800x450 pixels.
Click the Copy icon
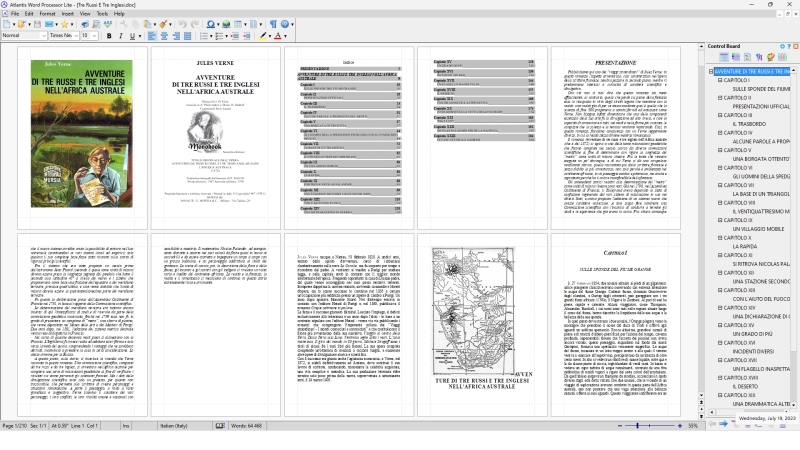(x=136, y=24)
